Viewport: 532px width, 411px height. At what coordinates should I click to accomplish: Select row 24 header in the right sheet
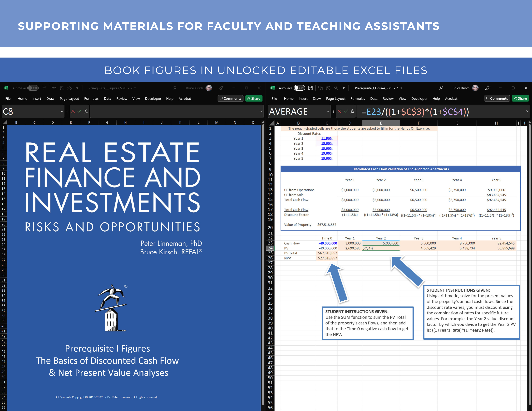click(x=270, y=248)
